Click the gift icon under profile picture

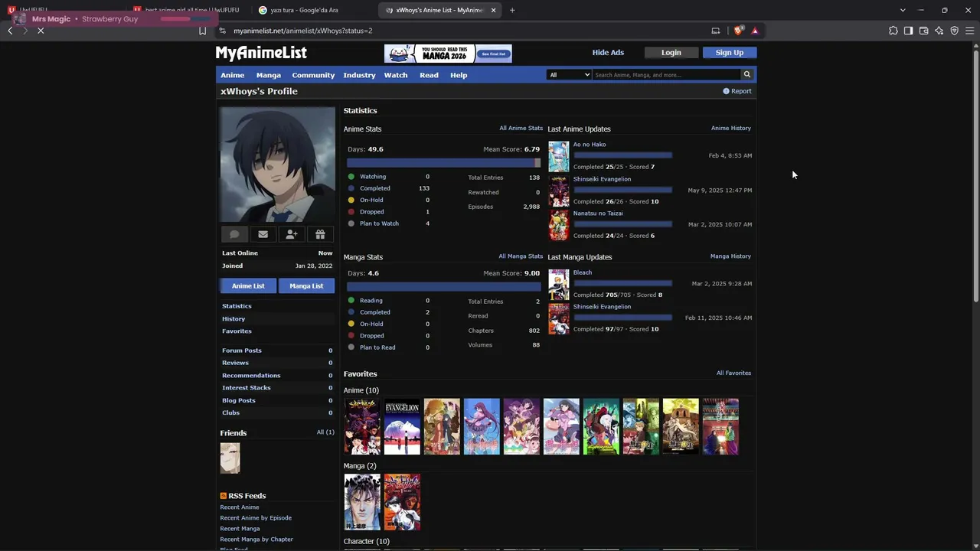coord(320,234)
